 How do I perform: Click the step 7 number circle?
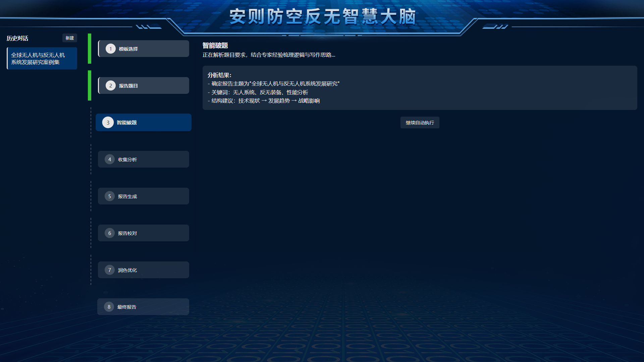[x=110, y=270]
